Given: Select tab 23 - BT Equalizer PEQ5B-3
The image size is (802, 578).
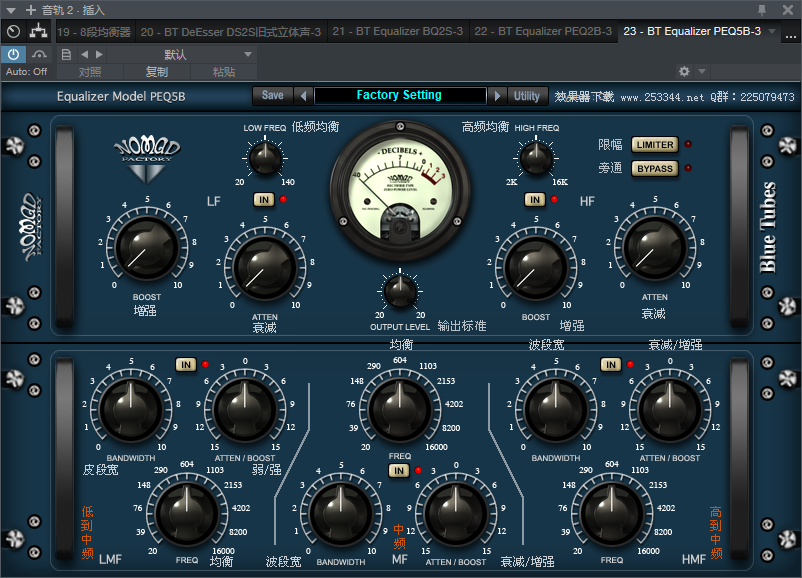Looking at the screenshot, I should tap(692, 32).
